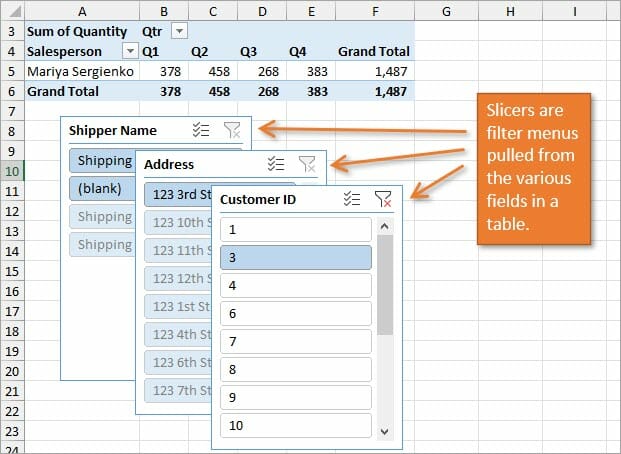Image resolution: width=621 pixels, height=454 pixels.
Task: Select Customer ID 1 in slicer
Action: [295, 229]
